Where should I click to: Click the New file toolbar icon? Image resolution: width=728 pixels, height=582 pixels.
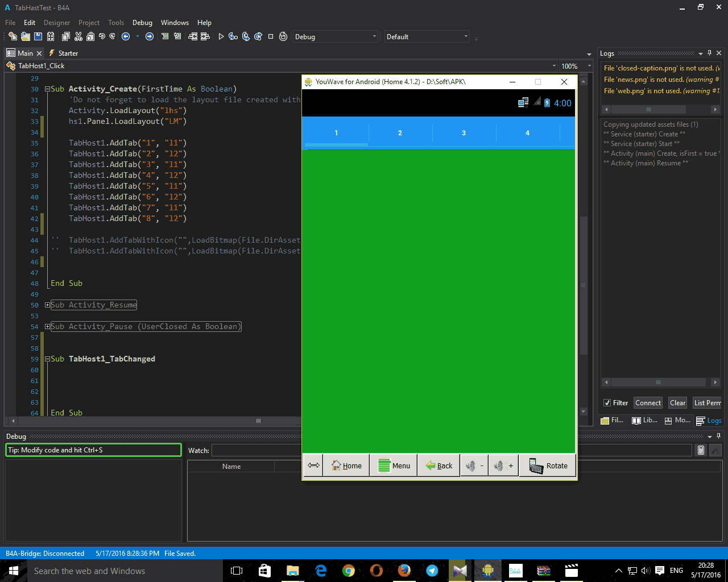point(13,36)
